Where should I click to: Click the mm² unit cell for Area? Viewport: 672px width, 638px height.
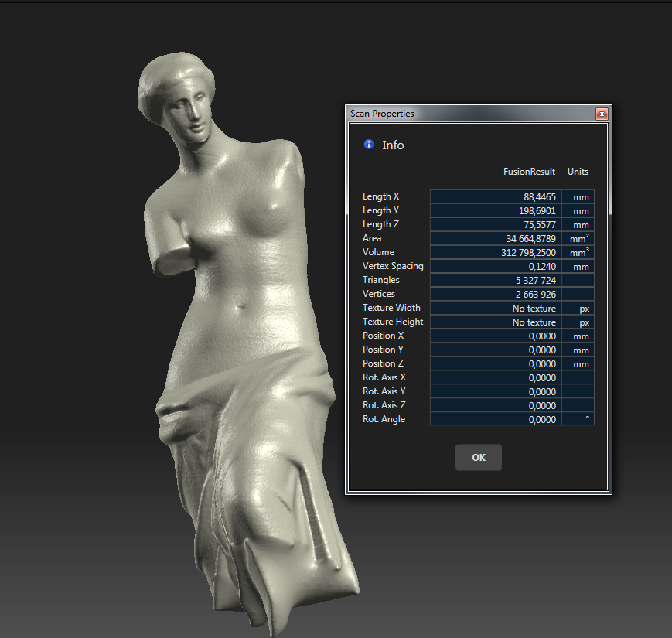point(578,239)
